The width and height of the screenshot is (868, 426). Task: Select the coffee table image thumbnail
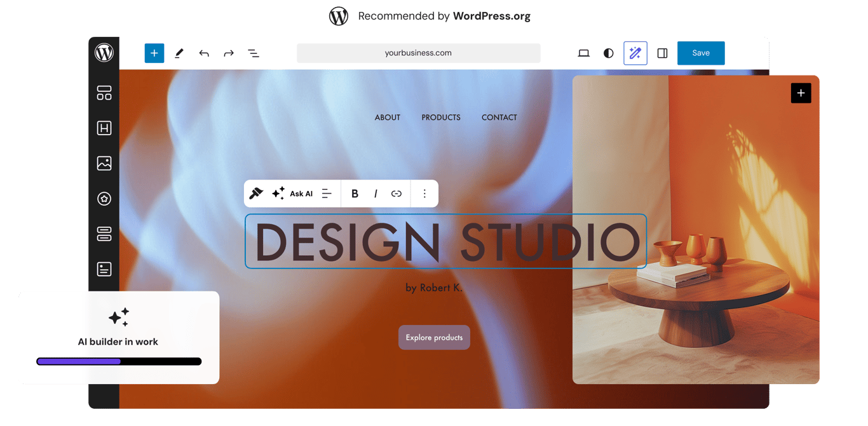coord(696,230)
